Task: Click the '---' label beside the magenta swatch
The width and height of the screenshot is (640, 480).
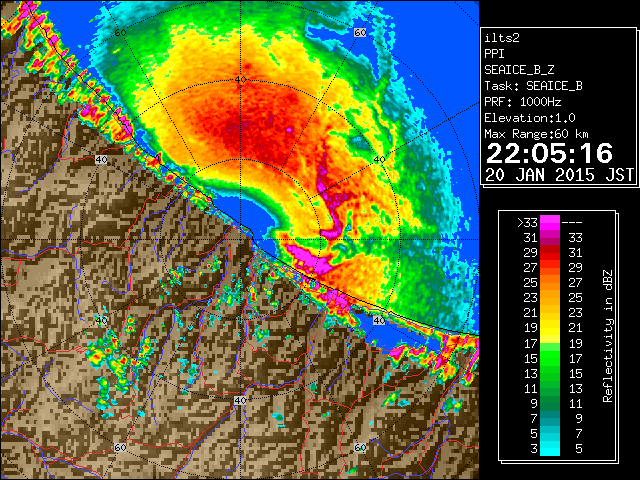Action: point(572,223)
